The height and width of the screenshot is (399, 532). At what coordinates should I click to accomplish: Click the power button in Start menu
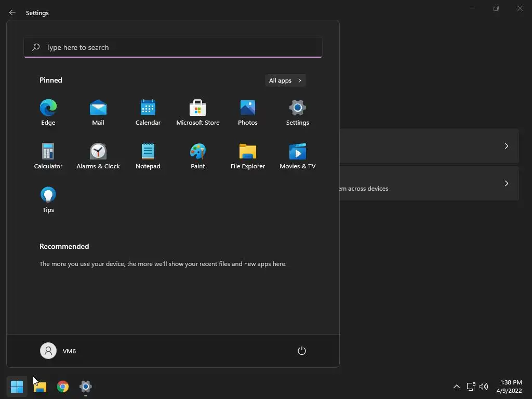[302, 351]
